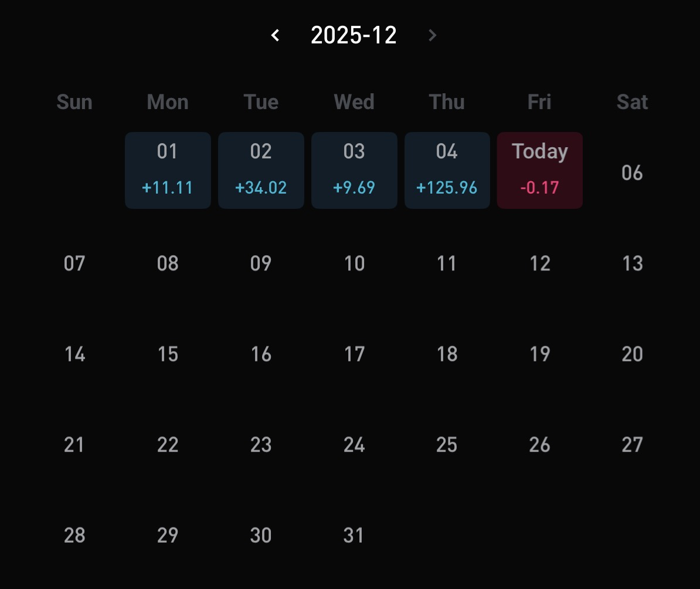Pick date 28 on Sunday

click(74, 535)
